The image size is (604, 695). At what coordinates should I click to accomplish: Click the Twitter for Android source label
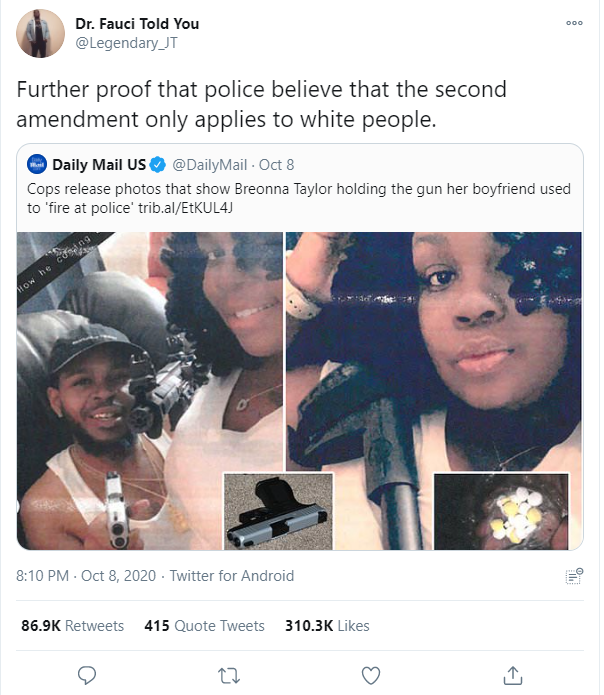(232, 576)
